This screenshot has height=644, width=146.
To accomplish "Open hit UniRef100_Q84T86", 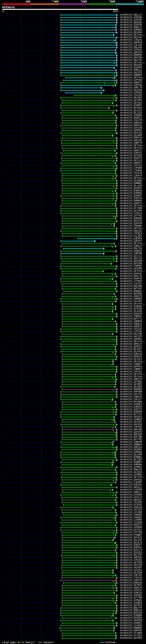I will 131,58.
